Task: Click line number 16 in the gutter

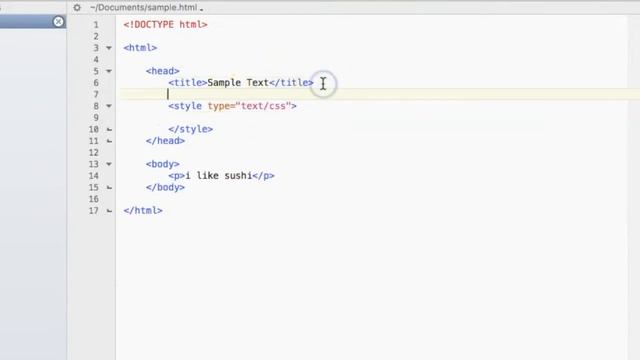Action: (94, 199)
